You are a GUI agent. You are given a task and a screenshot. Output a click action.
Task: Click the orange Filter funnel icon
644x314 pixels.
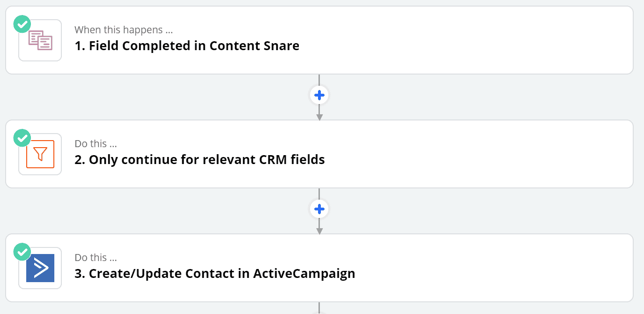[x=40, y=154]
